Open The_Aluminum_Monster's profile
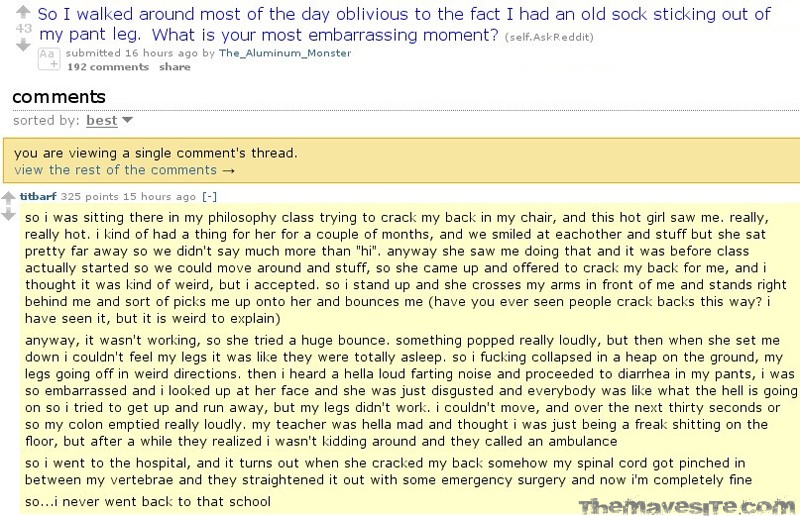The image size is (800, 516). [285, 53]
